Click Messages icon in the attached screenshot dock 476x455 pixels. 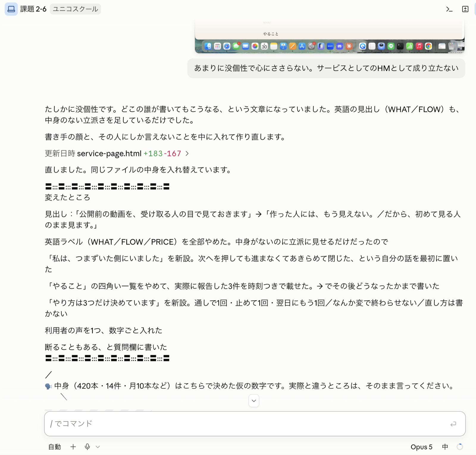(x=236, y=46)
